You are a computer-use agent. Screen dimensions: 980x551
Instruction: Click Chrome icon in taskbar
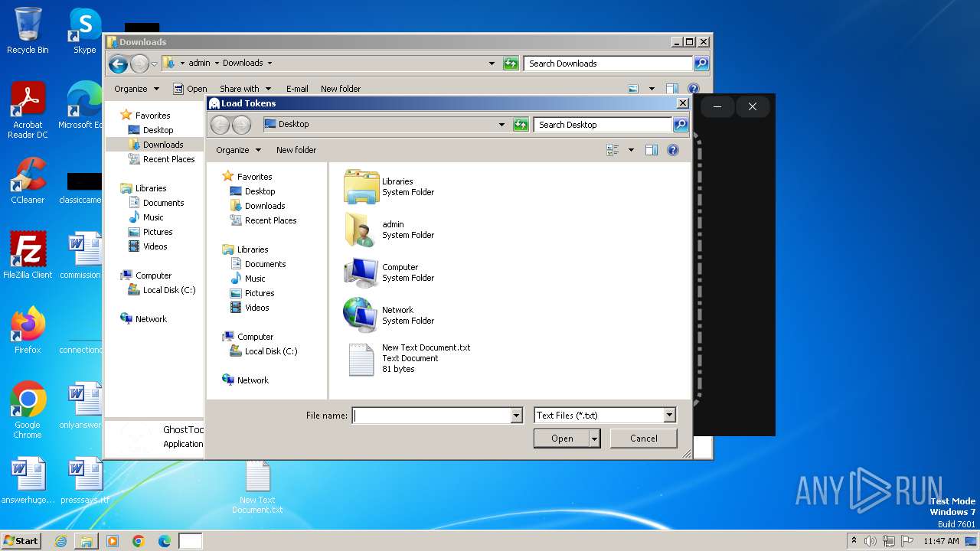click(x=139, y=541)
